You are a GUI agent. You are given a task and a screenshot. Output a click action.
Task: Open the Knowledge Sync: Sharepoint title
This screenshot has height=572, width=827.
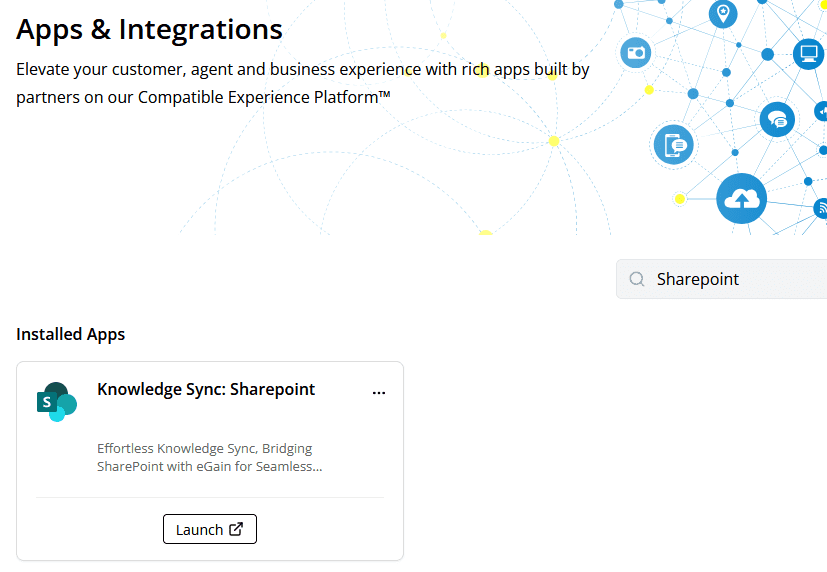tap(206, 390)
